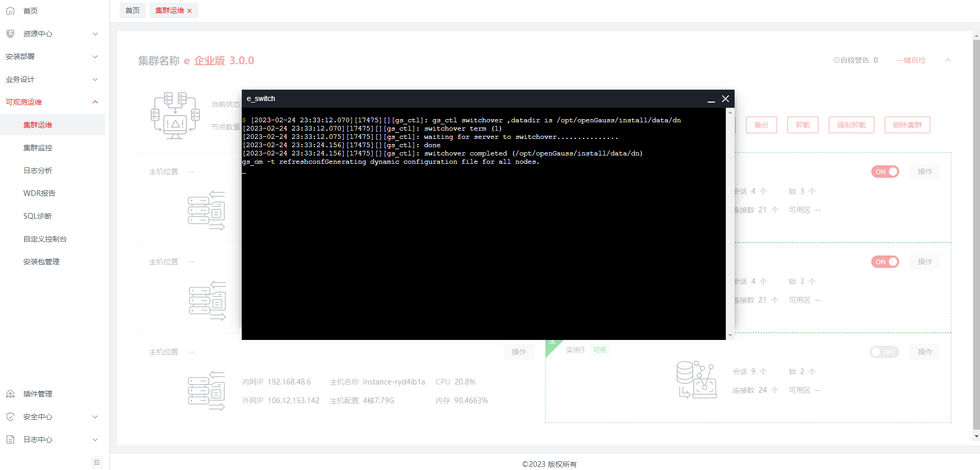Click the 一键自检 link
This screenshot has width=980, height=470.
(911, 60)
